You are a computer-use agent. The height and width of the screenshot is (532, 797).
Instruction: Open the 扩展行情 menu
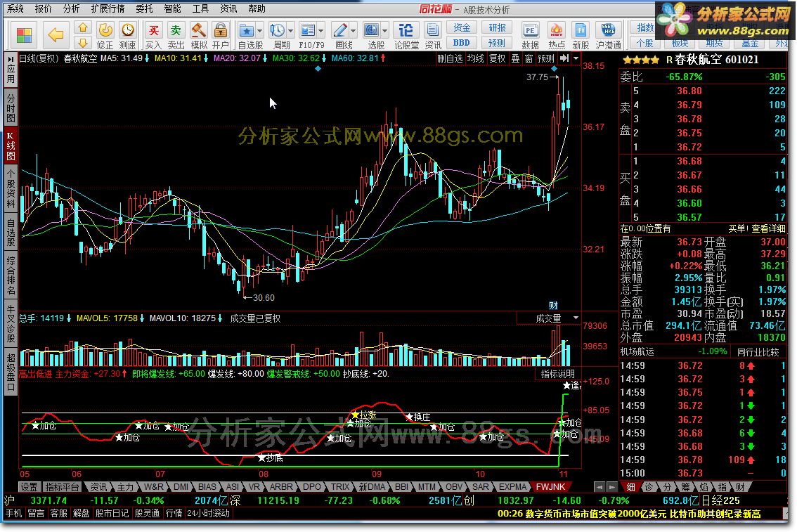click(108, 8)
